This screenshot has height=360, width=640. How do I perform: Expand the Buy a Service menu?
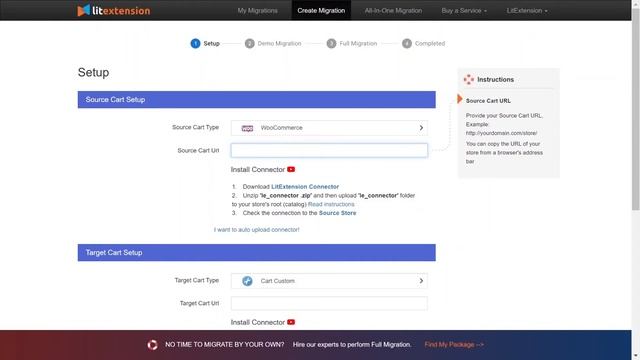[464, 11]
